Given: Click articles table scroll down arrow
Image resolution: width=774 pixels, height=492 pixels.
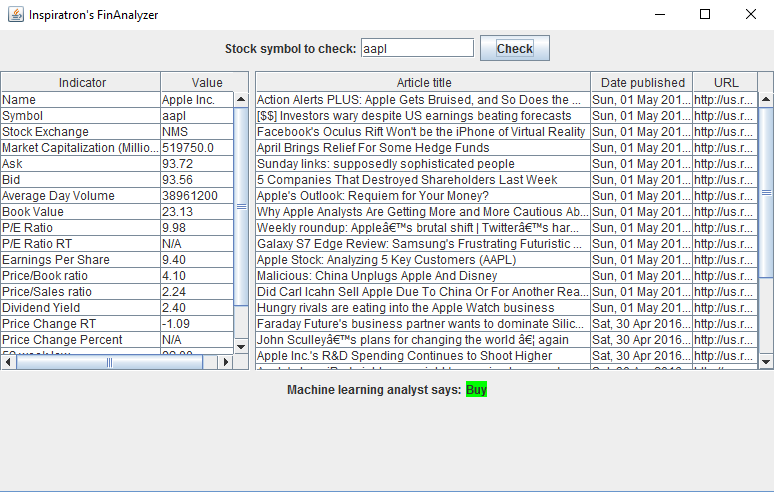Looking at the screenshot, I should coord(766,362).
